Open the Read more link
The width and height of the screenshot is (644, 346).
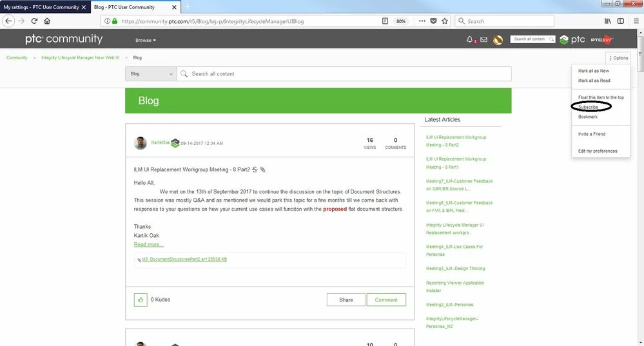pyautogui.click(x=149, y=245)
